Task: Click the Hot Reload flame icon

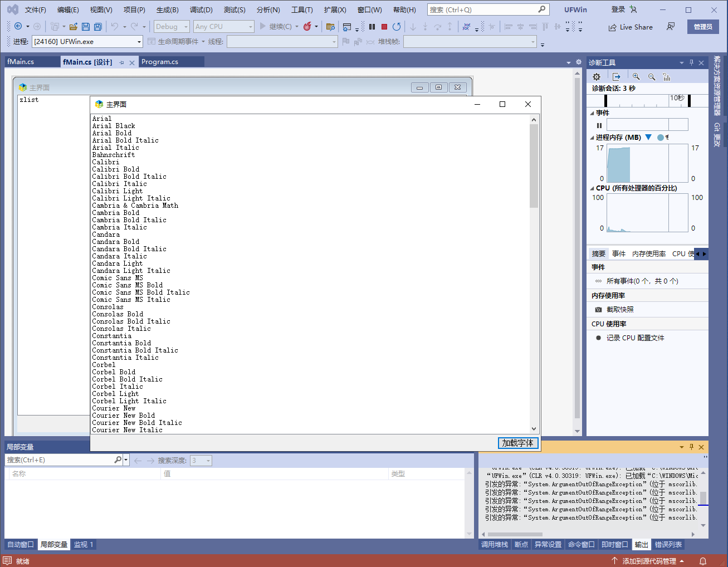Action: [x=307, y=27]
